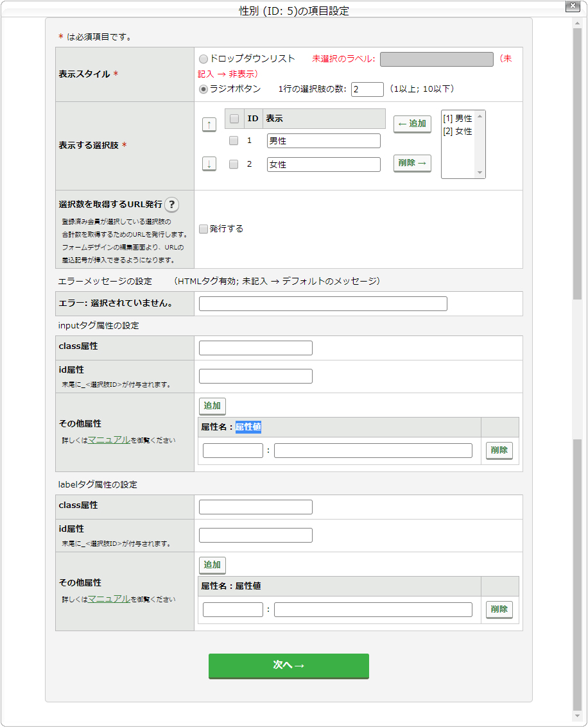Screen dimensions: 588x728
Task: Focus label tag class属性 field
Action: [x=255, y=507]
